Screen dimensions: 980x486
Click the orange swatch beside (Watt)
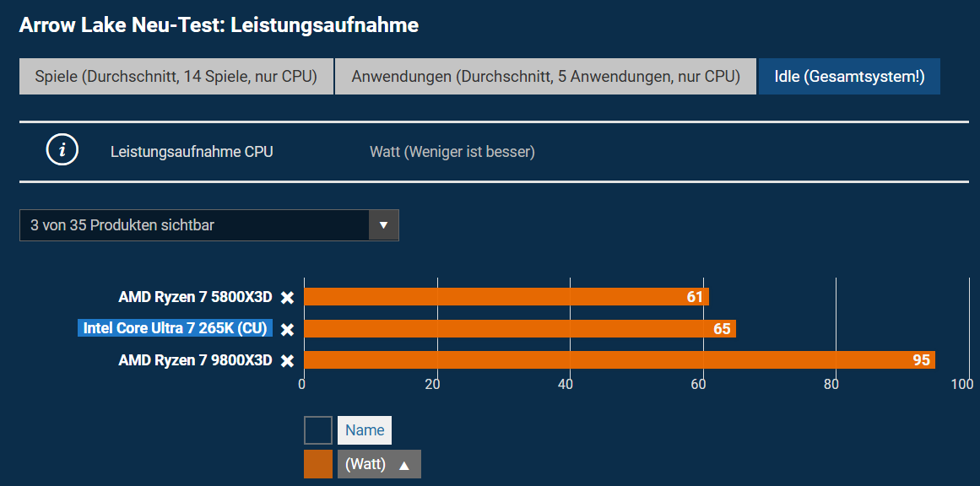pos(318,464)
